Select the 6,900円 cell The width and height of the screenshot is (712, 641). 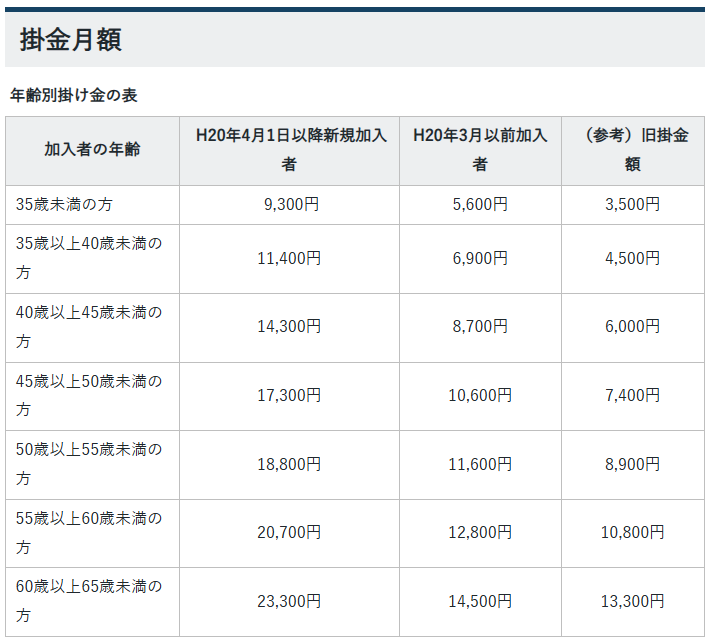pyautogui.click(x=480, y=258)
